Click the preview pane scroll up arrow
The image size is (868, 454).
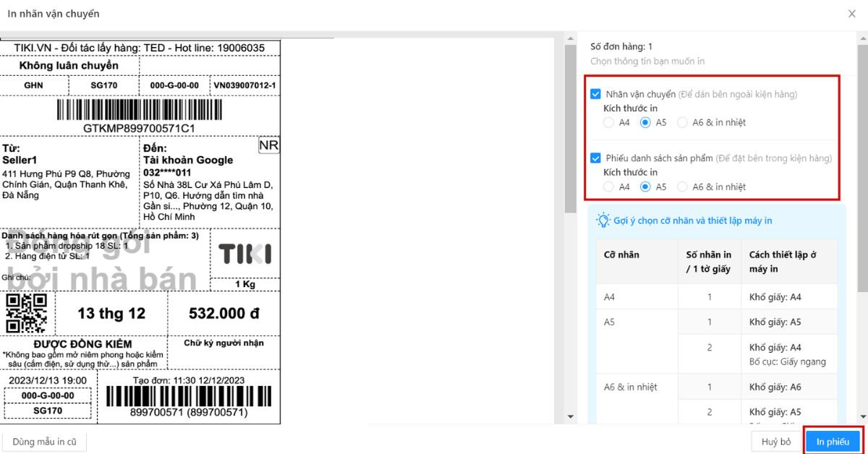570,38
